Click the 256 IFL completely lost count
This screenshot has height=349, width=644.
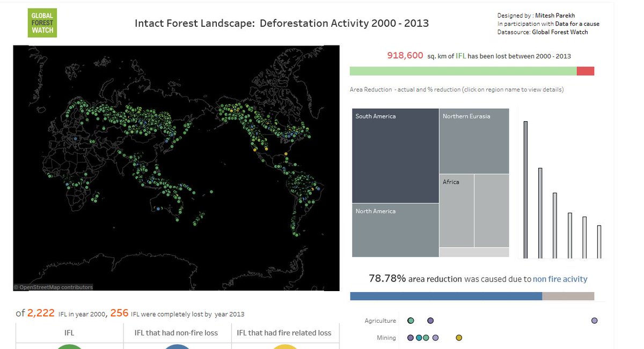(119, 313)
